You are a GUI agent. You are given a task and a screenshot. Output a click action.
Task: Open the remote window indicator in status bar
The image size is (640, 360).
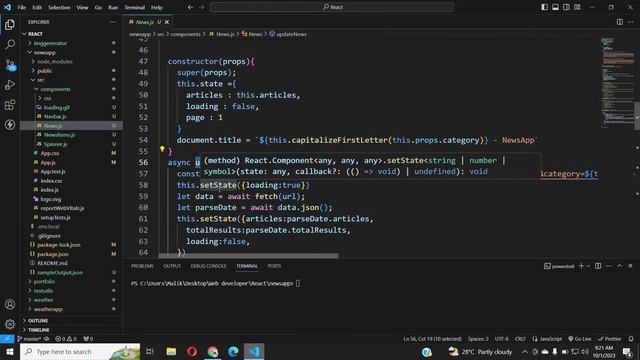7,339
